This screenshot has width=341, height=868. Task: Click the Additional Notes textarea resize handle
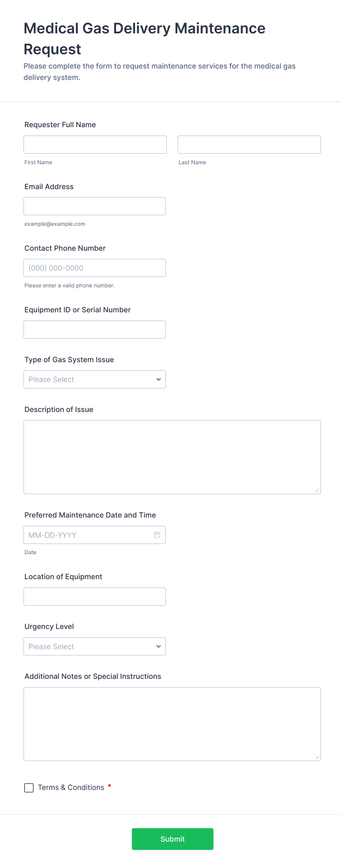coord(317,757)
